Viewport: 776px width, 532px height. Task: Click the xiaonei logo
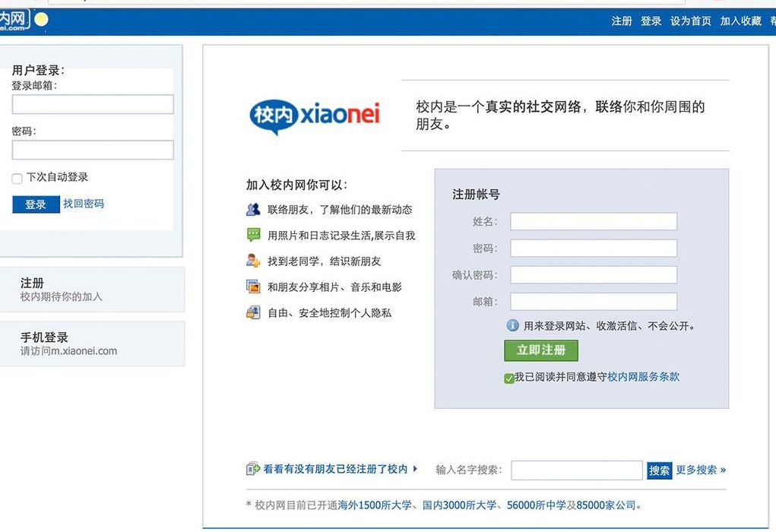314,116
